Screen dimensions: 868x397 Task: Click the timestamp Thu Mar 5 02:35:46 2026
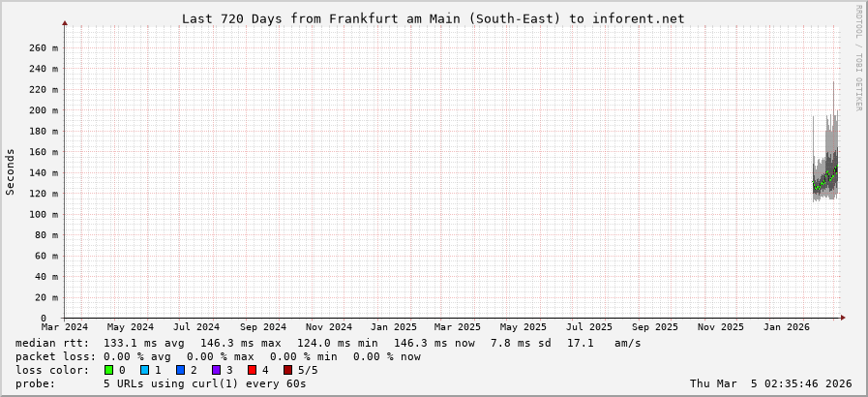[770, 383]
